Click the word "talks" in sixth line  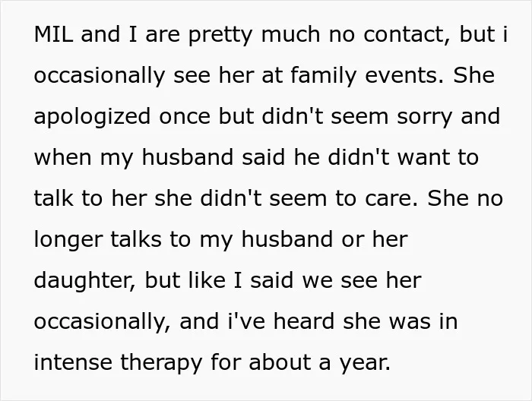click(136, 239)
